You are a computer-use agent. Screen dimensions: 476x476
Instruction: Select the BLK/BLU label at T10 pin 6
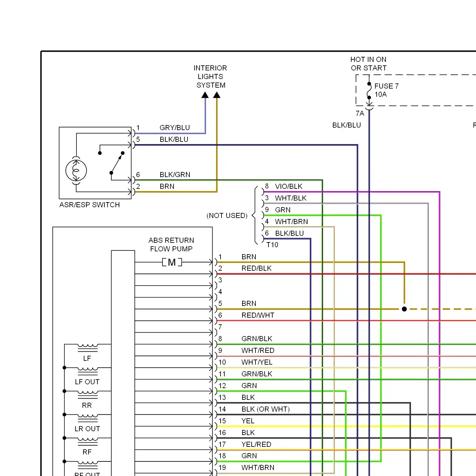click(289, 233)
